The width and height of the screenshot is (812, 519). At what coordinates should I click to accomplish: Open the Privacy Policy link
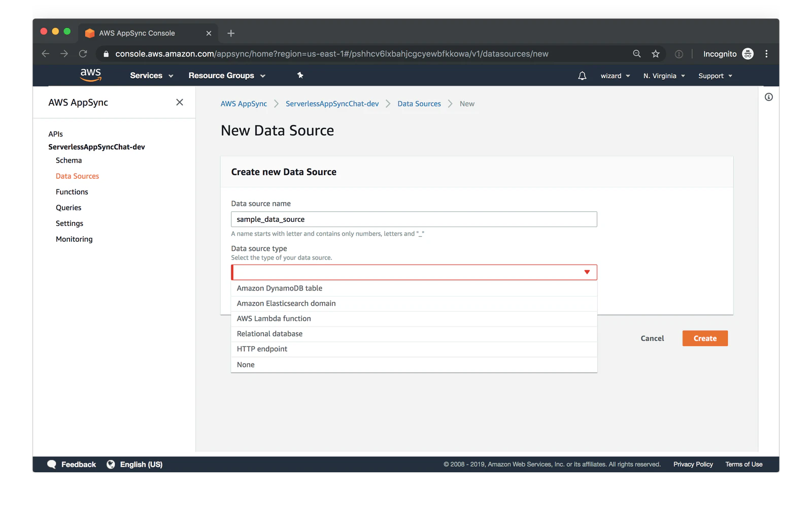coord(693,464)
